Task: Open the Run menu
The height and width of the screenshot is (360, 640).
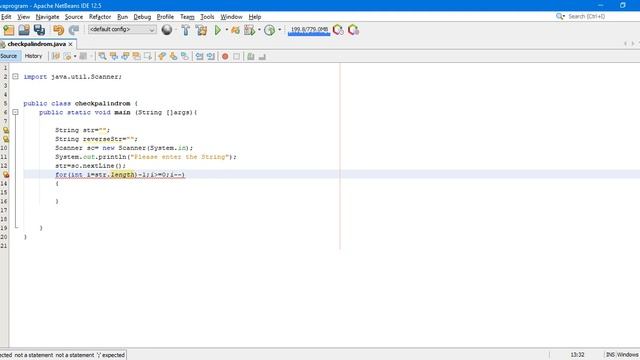Action: pos(122,17)
